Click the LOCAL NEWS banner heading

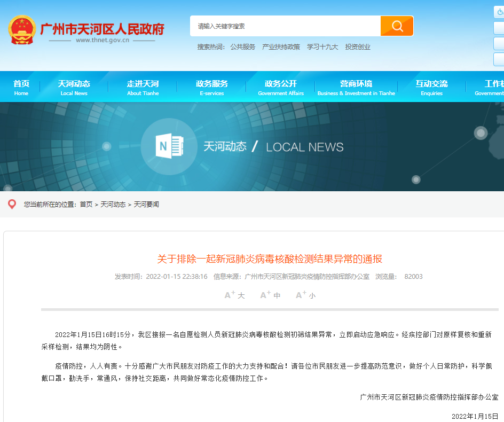tap(305, 147)
